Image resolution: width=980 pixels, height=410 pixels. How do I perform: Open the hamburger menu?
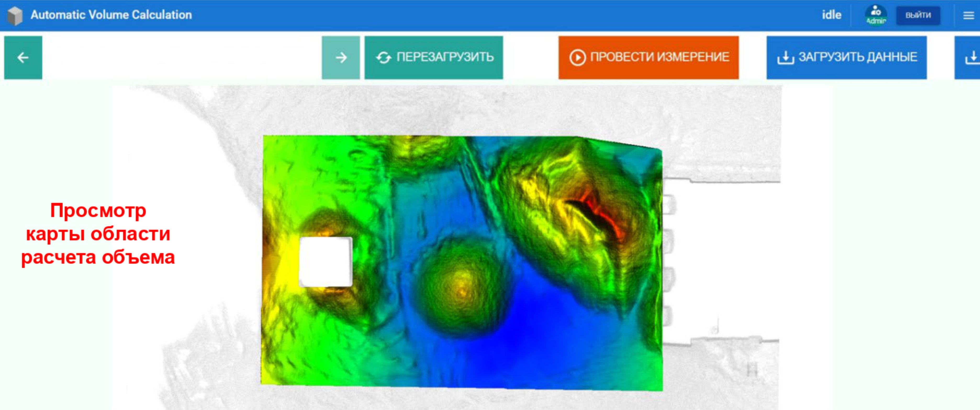pos(968,16)
